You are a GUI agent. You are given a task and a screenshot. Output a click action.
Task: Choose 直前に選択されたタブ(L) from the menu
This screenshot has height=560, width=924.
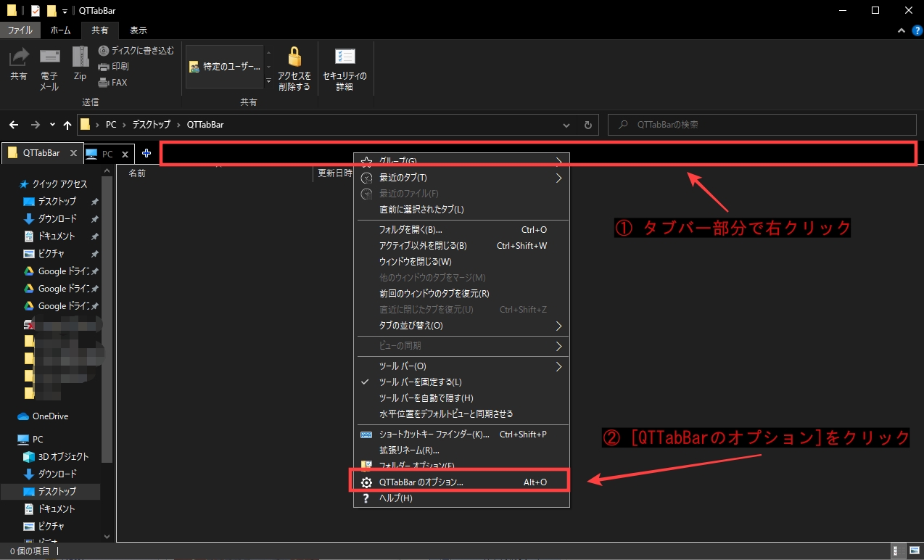(461, 210)
